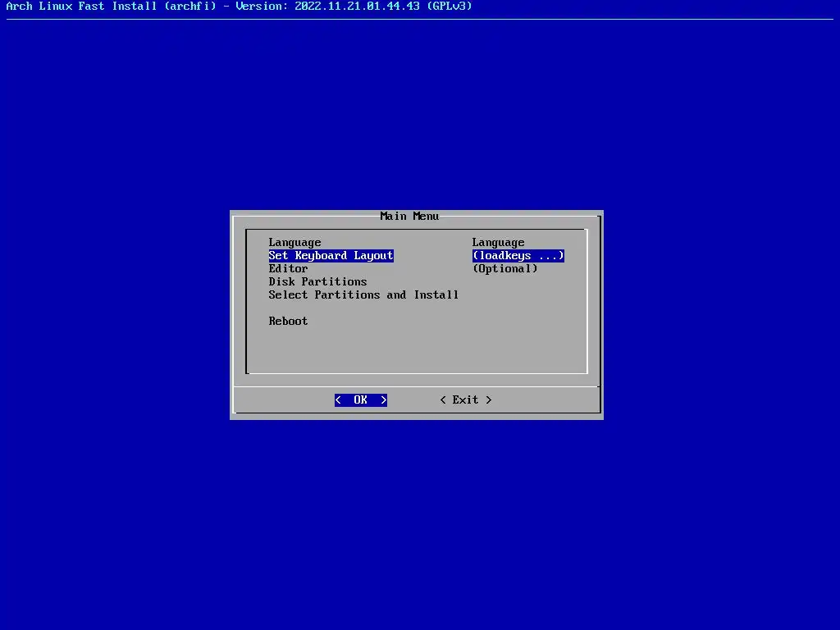Select Disk Partitions entry

(317, 282)
